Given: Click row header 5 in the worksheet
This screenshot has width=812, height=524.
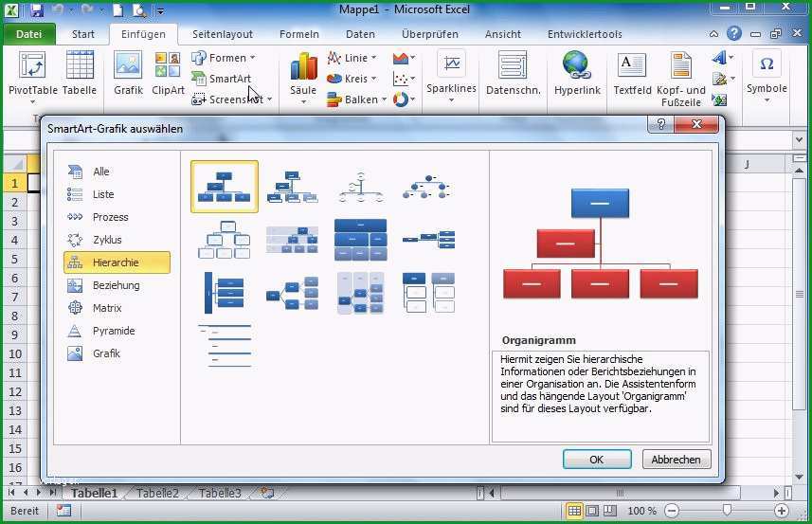Looking at the screenshot, I should 14,259.
